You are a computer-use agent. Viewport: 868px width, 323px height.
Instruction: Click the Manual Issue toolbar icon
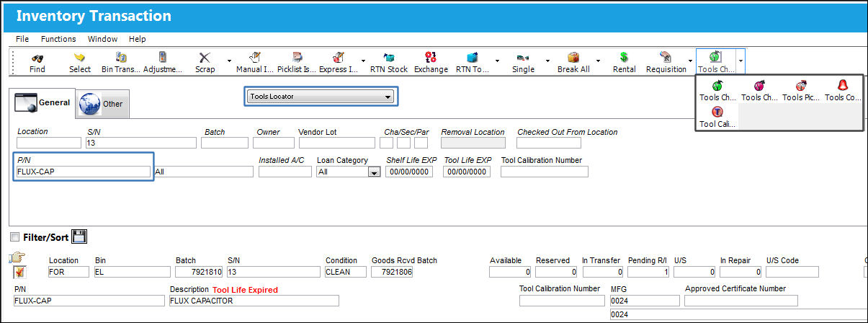[254, 58]
